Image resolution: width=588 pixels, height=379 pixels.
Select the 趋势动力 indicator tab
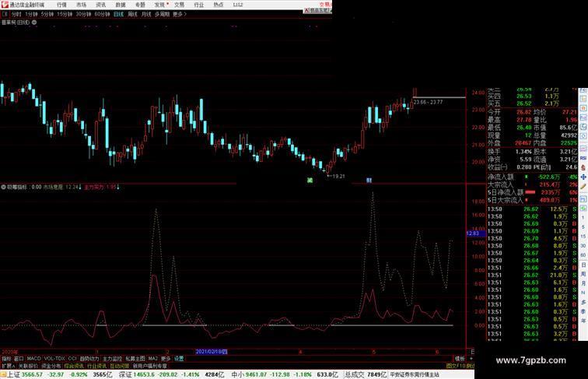[89, 359]
